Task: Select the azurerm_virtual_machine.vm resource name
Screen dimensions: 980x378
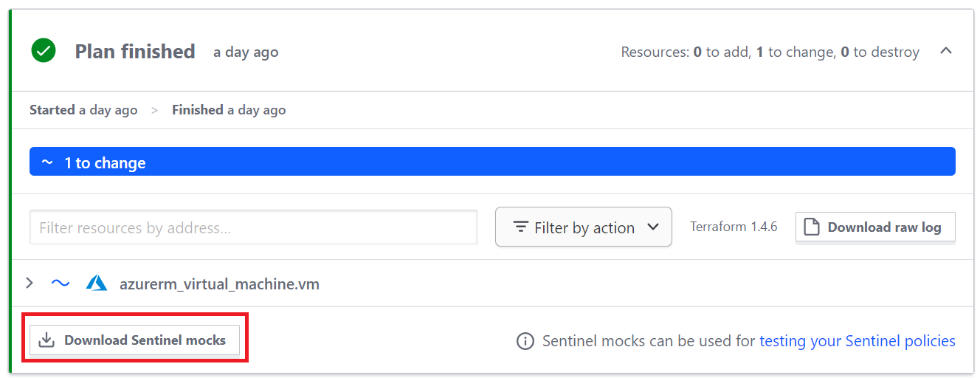Action: tap(219, 283)
